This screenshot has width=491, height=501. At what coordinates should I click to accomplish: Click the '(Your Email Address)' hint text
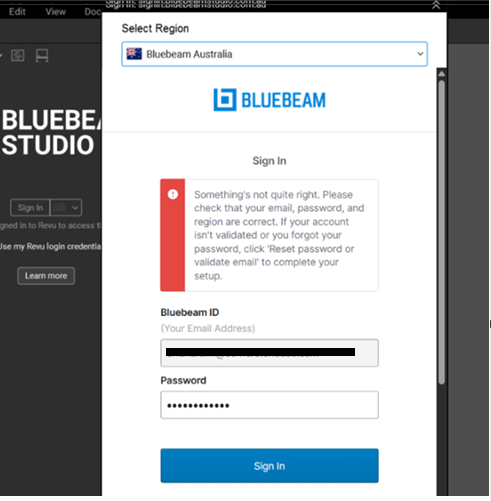click(208, 328)
